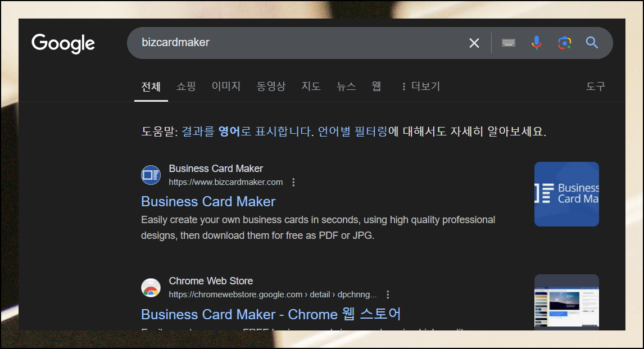644x349 pixels.
Task: Switch to the 웹 tab
Action: click(376, 86)
